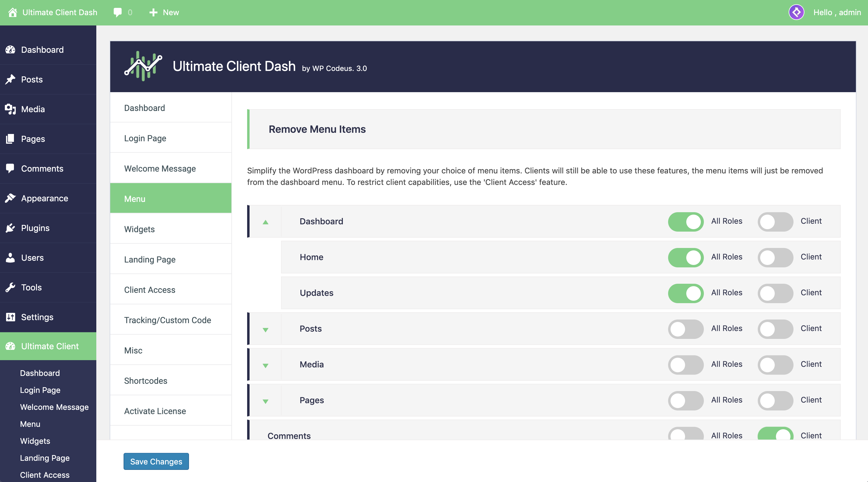The image size is (868, 482).
Task: Click the comments icon in the toolbar
Action: (118, 12)
